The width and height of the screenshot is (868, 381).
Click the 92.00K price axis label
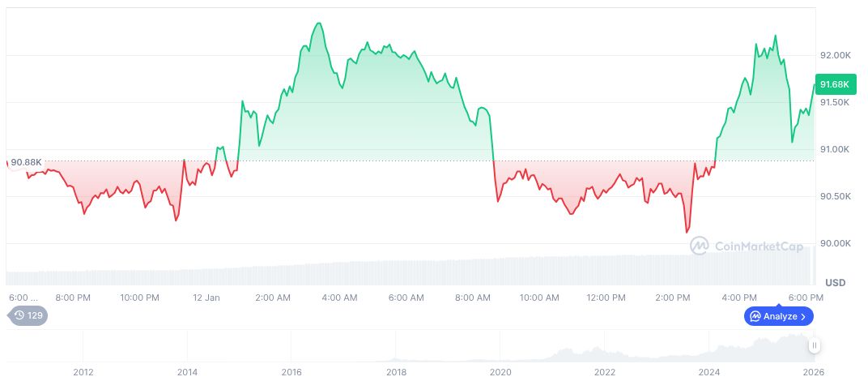point(835,55)
